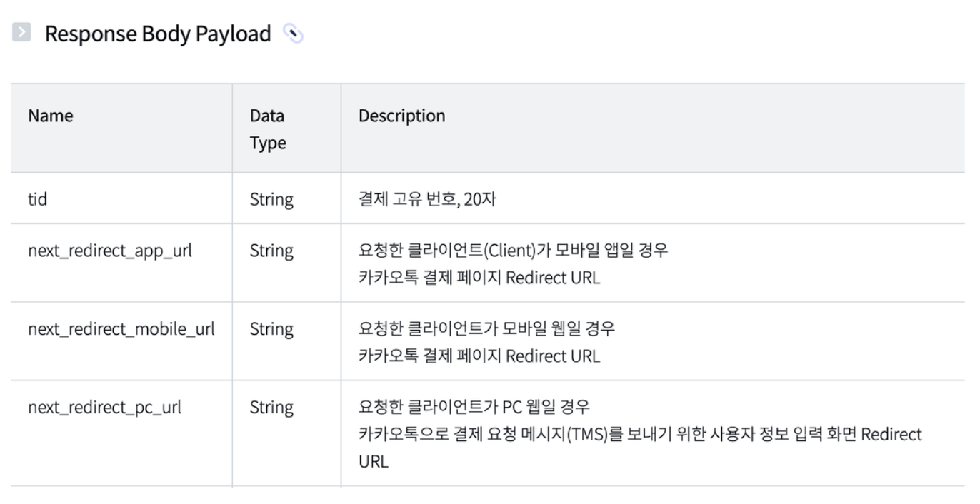Click String type for next_redirect_pc_url

[271, 408]
